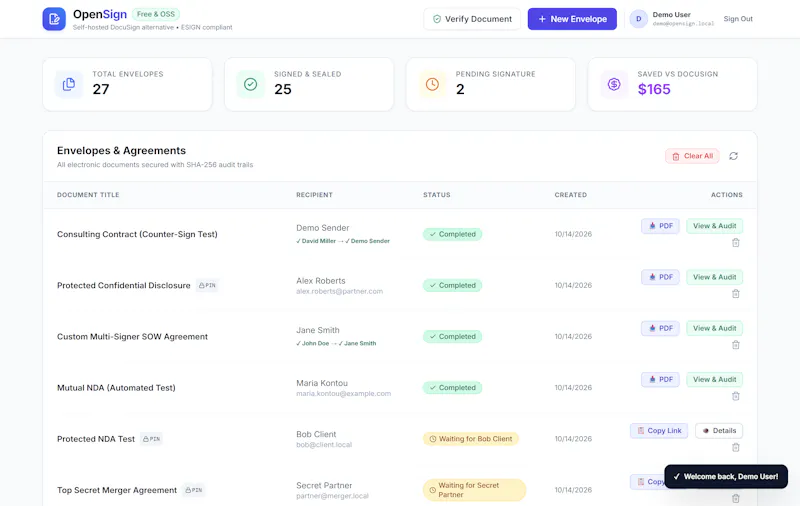
Task: Click the Total Envelopes documents icon
Action: point(69,84)
